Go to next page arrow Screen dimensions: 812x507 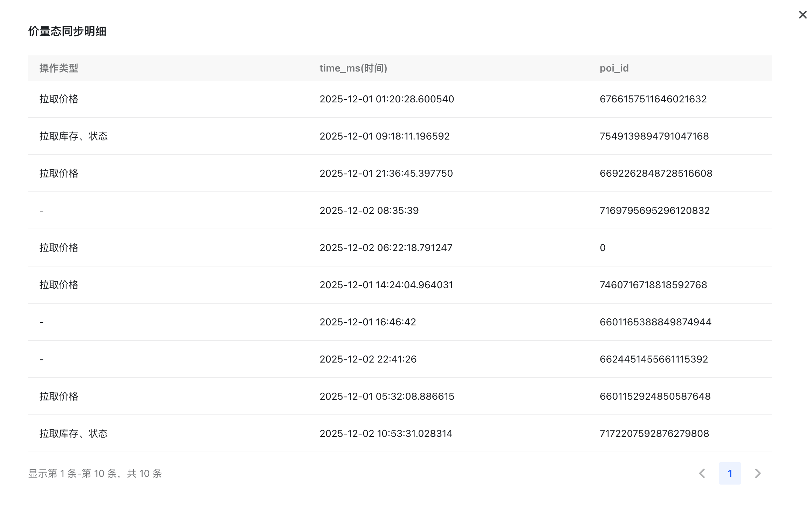pyautogui.click(x=758, y=473)
